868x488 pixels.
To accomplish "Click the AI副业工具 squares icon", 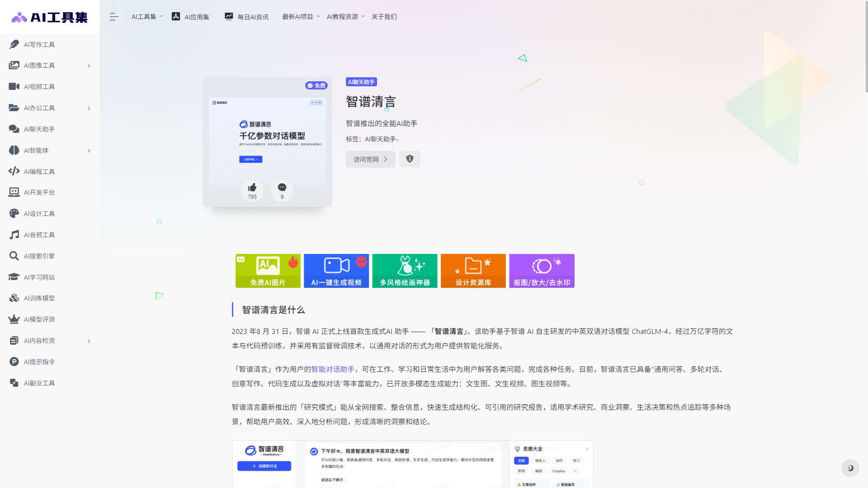I will pos(14,383).
